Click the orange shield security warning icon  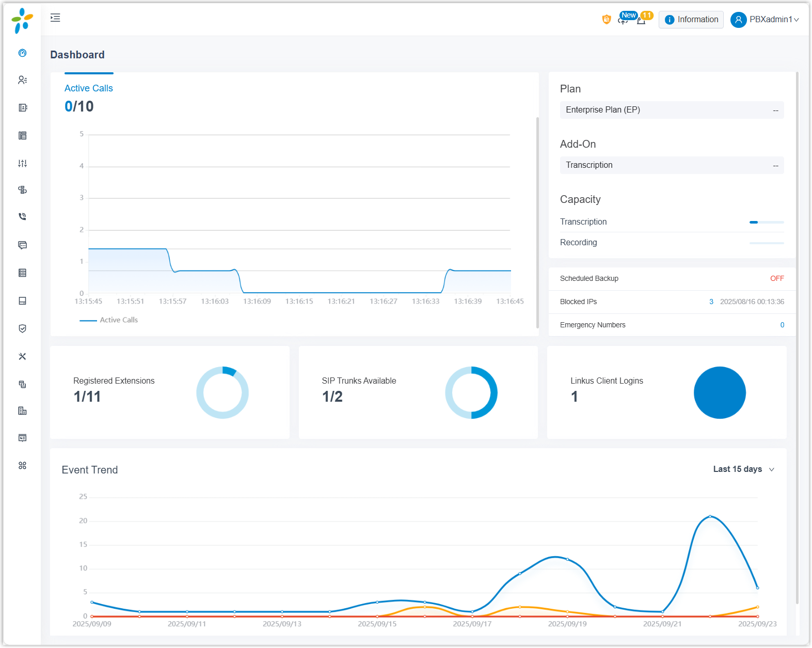tap(607, 20)
